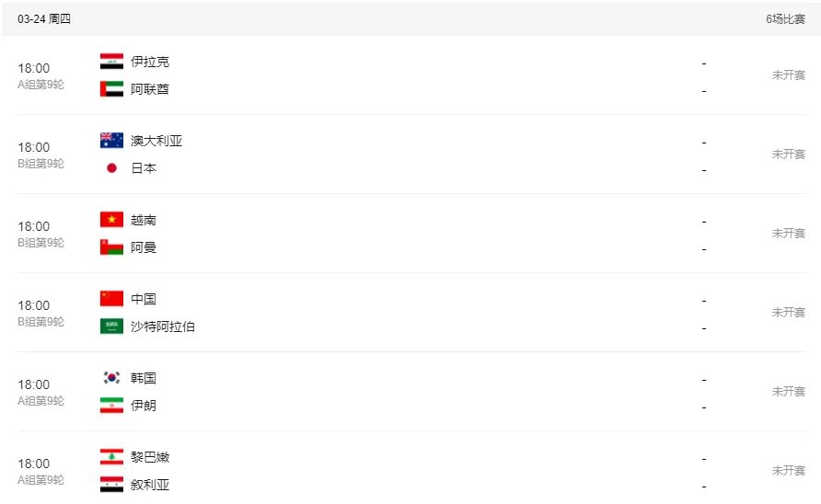The width and height of the screenshot is (821, 504).
Task: Click the South Korea flag icon
Action: [111, 378]
